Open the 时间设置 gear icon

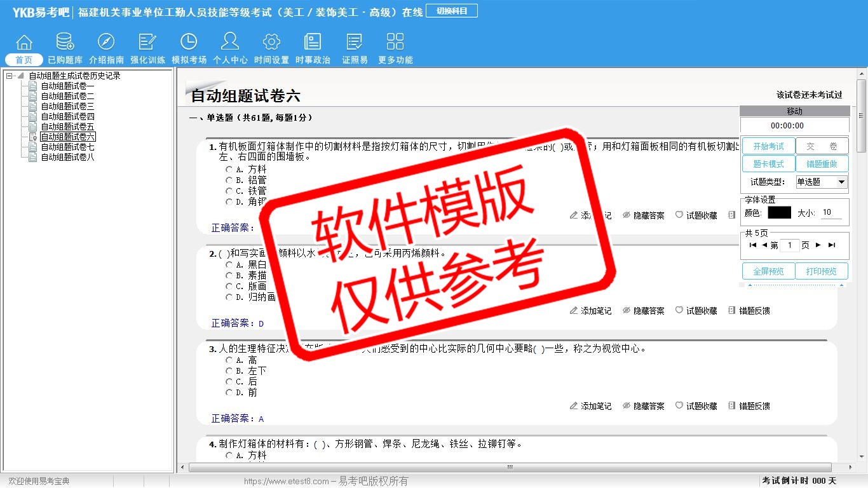[x=271, y=43]
